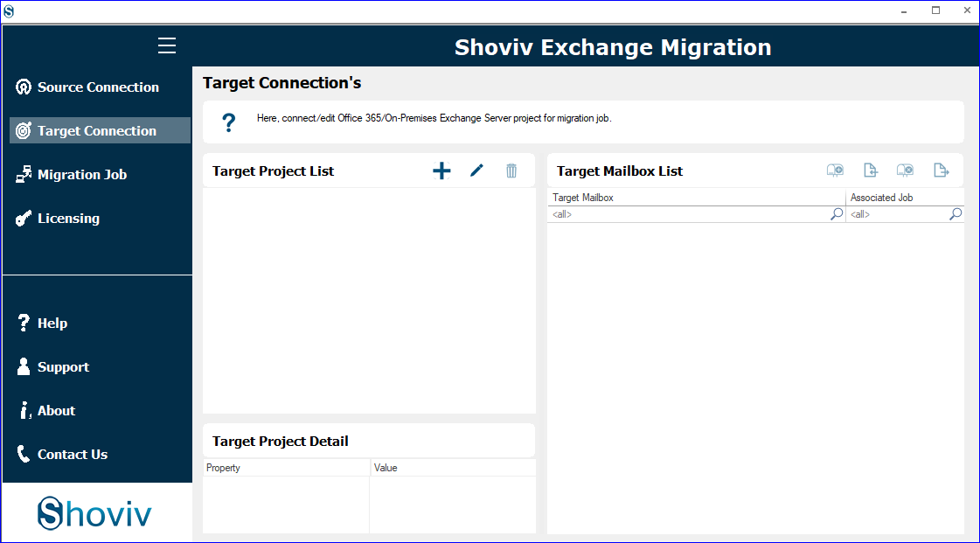The image size is (980, 543).
Task: Open the Associated Job filter showing <all>
Action: (x=892, y=213)
